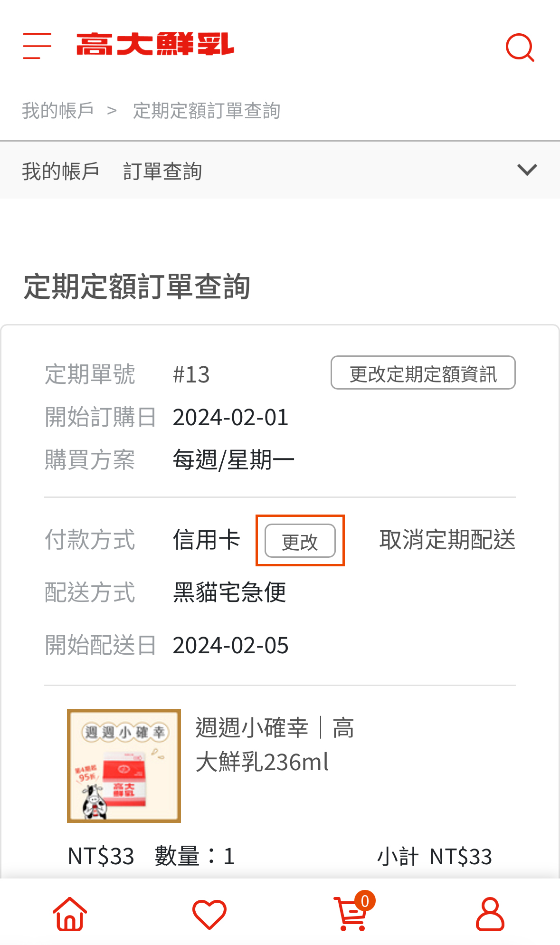
Task: Open the 週週小確幸 product thumbnail
Action: point(124,765)
